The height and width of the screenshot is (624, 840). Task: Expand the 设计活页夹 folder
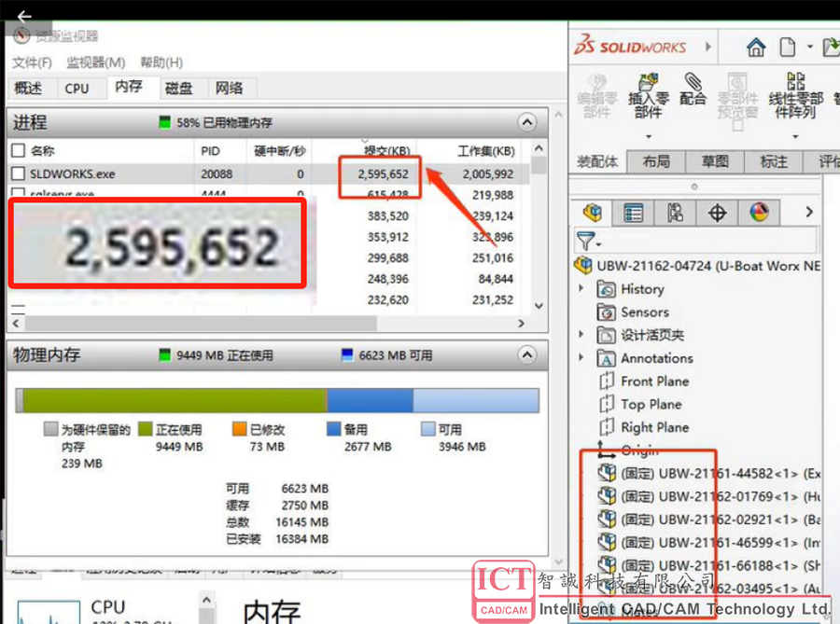click(581, 335)
